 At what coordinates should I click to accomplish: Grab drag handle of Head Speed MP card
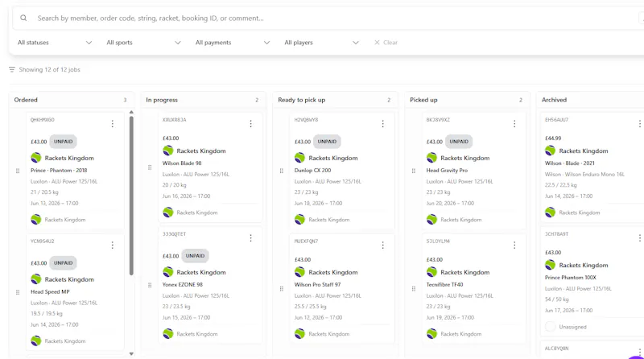tap(18, 292)
